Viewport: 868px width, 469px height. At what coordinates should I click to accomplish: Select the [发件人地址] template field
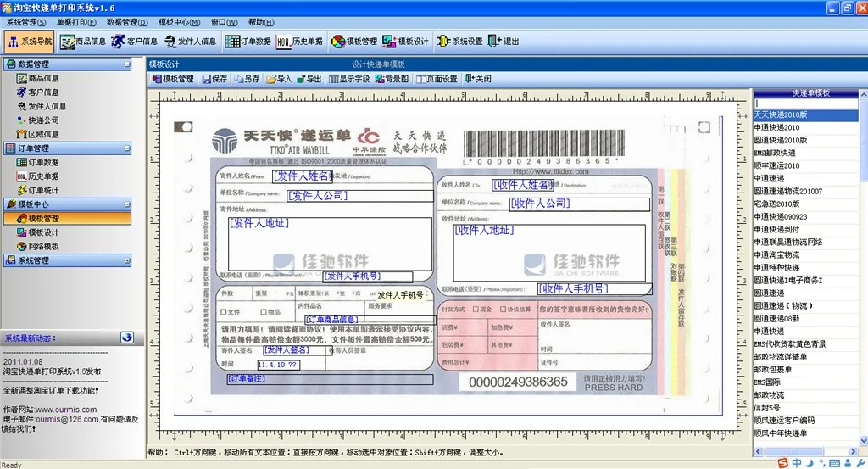(331, 244)
